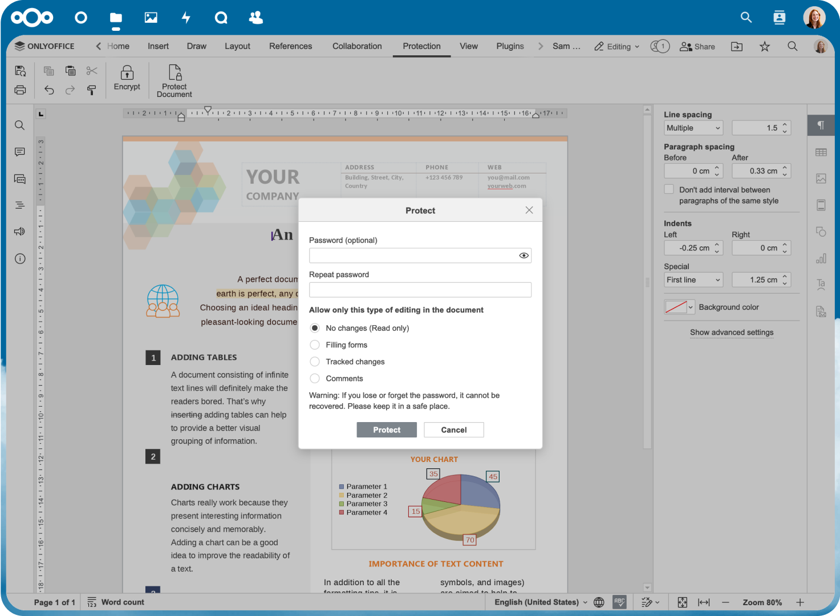Open the Editing mode dropdown

(x=617, y=47)
